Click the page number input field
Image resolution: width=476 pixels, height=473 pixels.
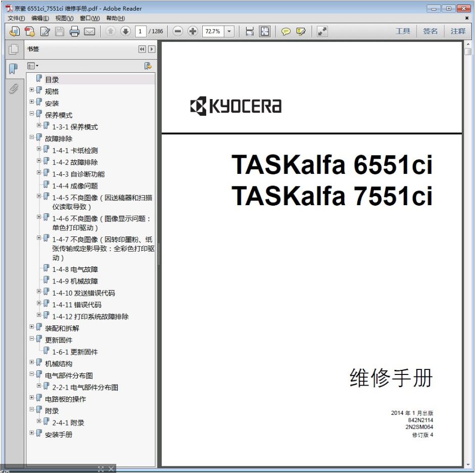coord(140,31)
